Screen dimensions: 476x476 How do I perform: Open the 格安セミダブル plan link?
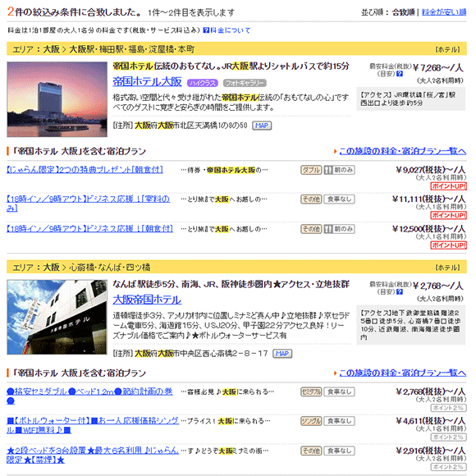(x=89, y=396)
